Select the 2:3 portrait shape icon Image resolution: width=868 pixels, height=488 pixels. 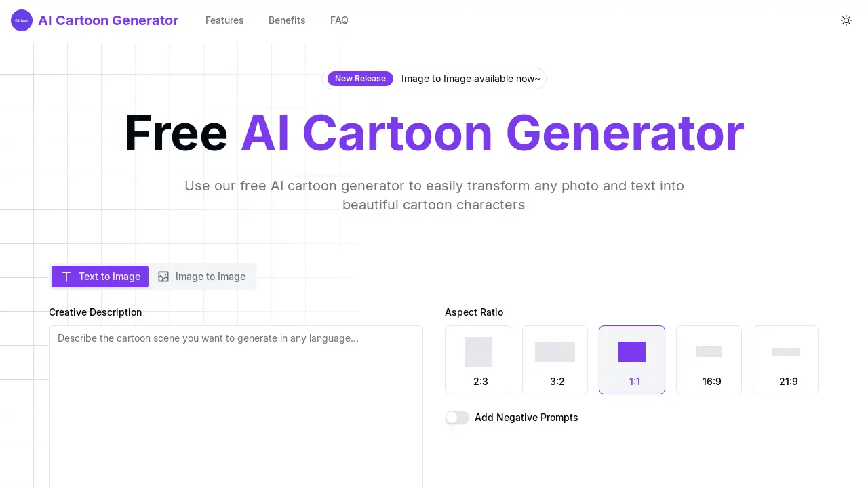pos(478,352)
